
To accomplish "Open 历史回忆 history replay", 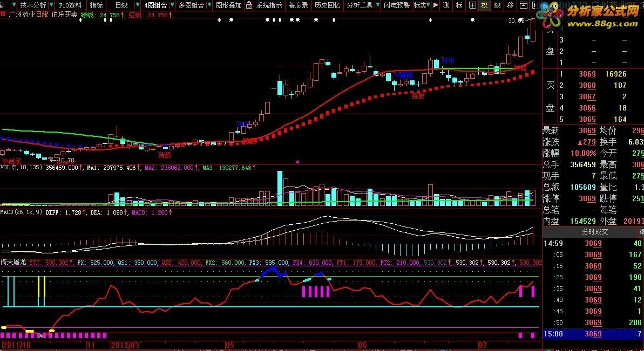I will pyautogui.click(x=327, y=5).
